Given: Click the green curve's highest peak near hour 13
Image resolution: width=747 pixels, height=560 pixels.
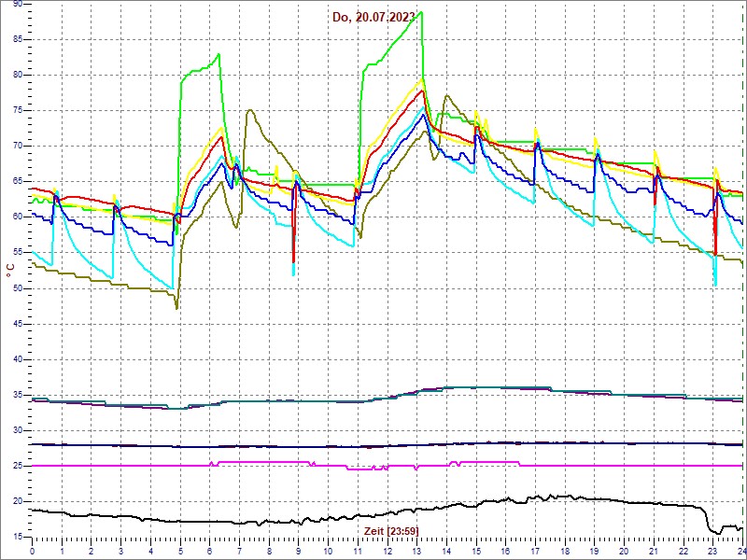Looking at the screenshot, I should [422, 12].
